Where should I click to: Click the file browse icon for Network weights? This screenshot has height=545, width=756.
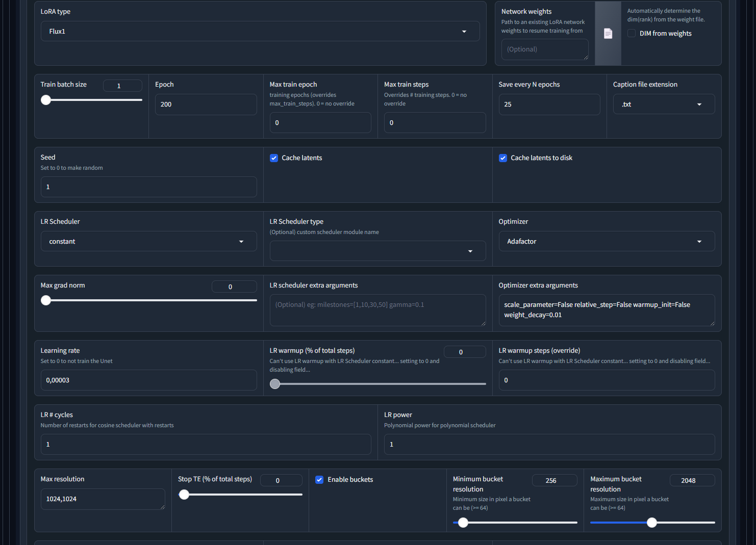608,34
